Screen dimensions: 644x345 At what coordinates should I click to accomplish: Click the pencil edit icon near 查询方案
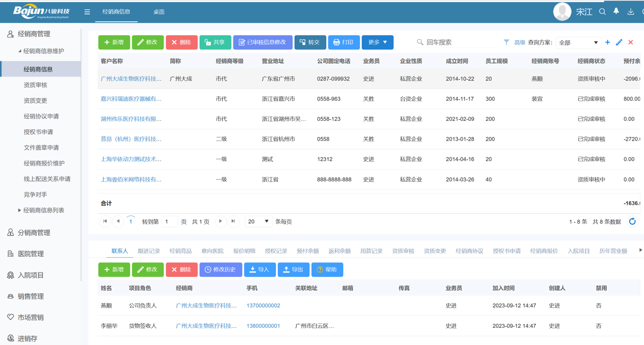coord(618,42)
